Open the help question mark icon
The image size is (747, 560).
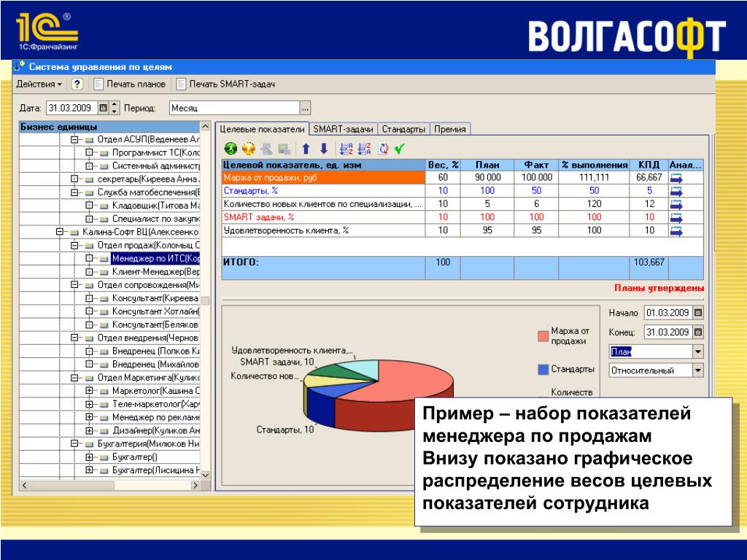click(x=77, y=85)
